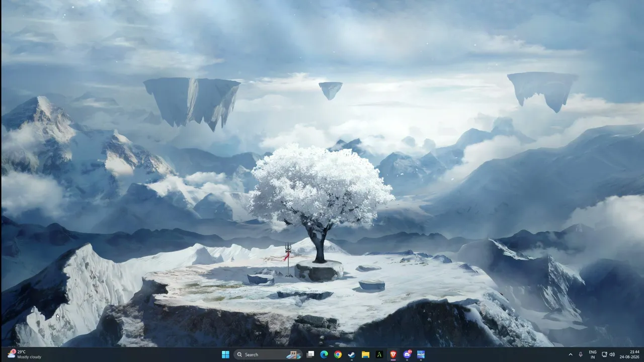
Task: Click the taskbar Search box
Action: click(x=268, y=354)
